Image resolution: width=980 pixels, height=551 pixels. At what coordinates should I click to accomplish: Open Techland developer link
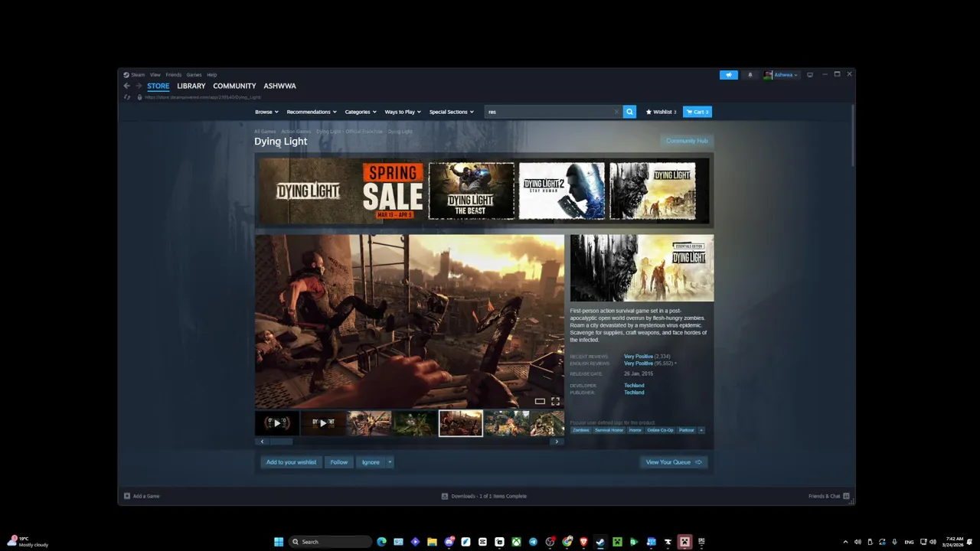coord(634,386)
